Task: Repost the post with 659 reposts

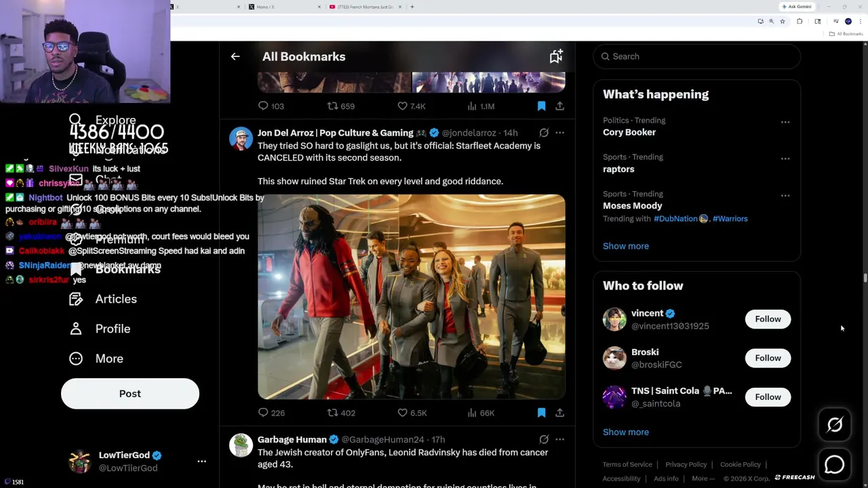Action: tap(341, 106)
